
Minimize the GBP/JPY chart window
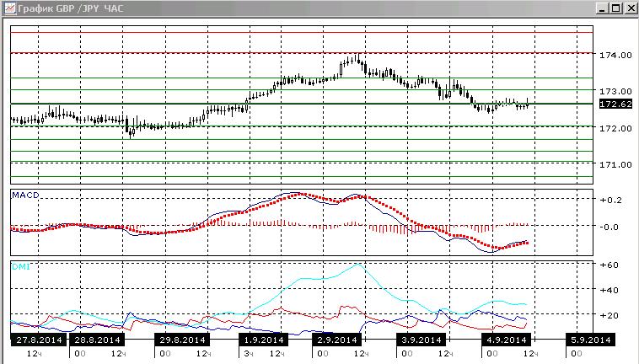coord(603,8)
